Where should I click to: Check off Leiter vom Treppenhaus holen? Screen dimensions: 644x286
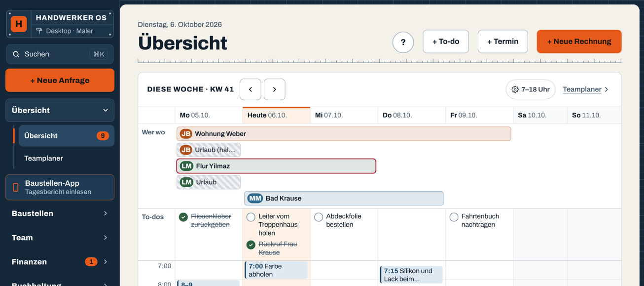click(x=251, y=217)
